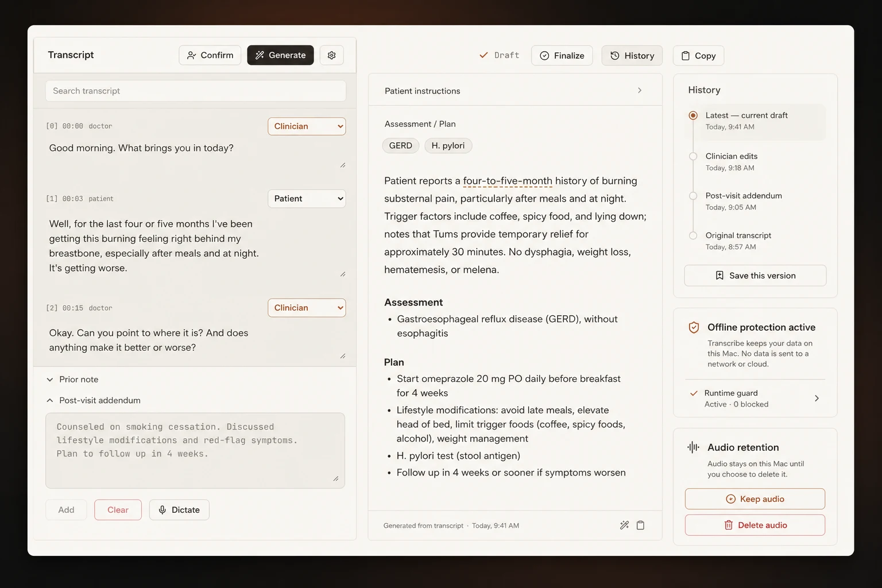Click the 'Okay. Can you point' transcript text

pos(149,340)
